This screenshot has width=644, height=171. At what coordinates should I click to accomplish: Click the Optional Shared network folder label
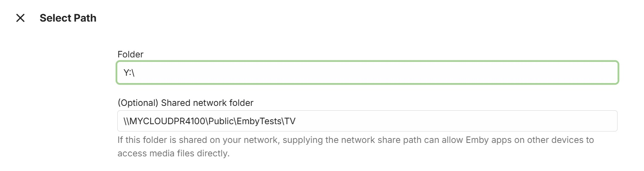(185, 103)
